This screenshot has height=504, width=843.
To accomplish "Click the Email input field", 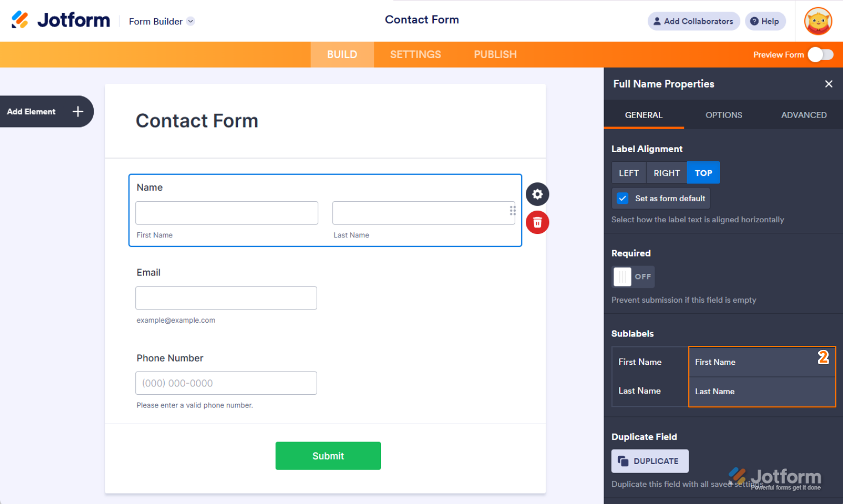I will pos(226,298).
